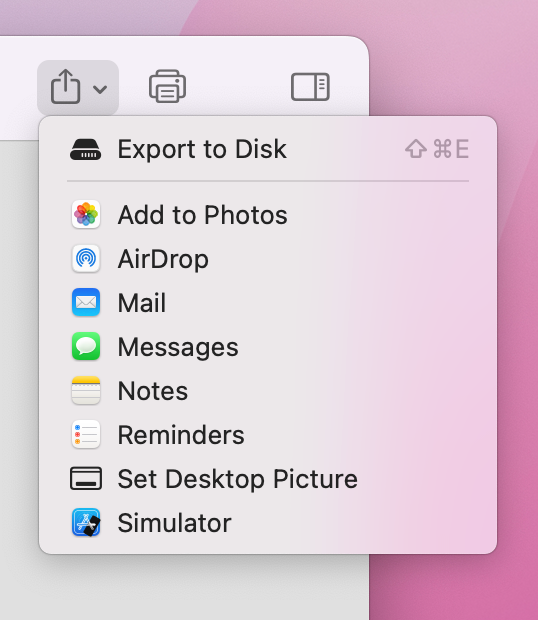
Task: Click the Photos app icon
Action: click(86, 215)
